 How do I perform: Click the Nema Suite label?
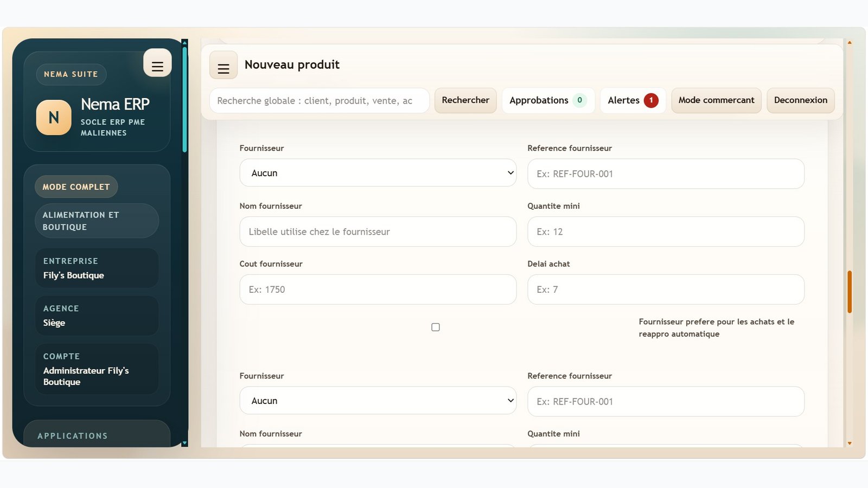(71, 74)
